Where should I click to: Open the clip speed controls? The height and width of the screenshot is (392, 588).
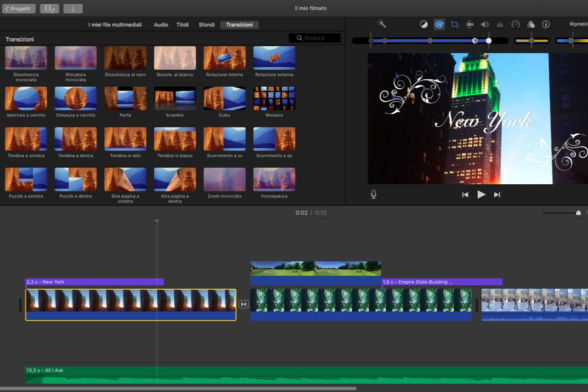pyautogui.click(x=515, y=24)
